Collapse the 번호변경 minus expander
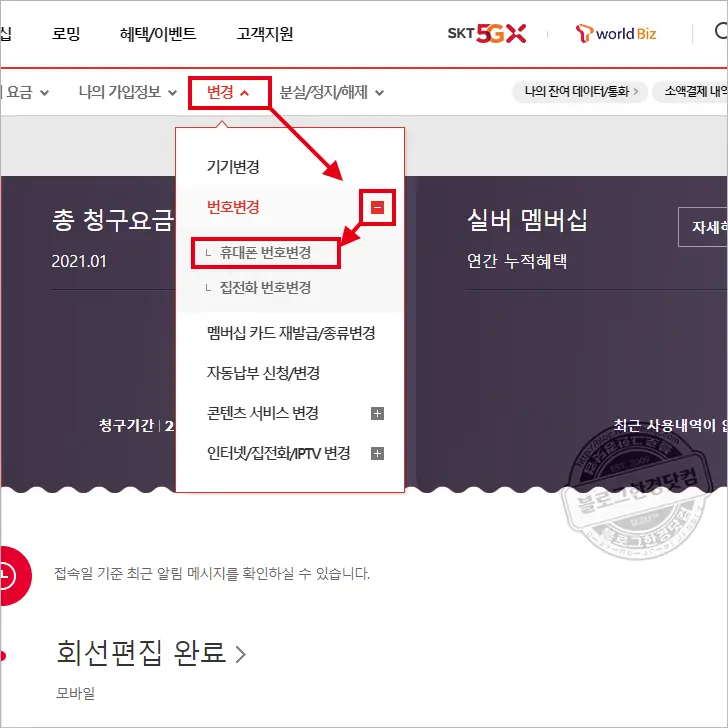This screenshot has height=728, width=728. click(x=377, y=208)
